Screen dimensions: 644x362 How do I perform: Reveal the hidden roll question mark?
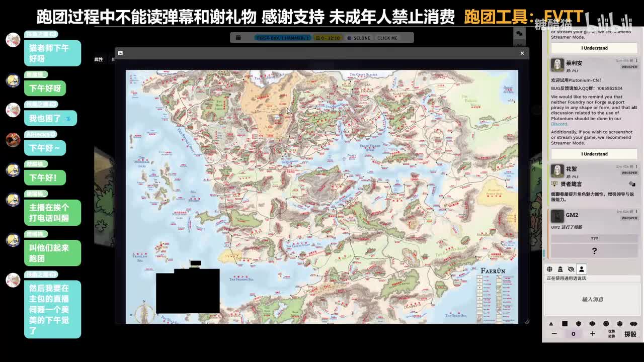coord(594,251)
